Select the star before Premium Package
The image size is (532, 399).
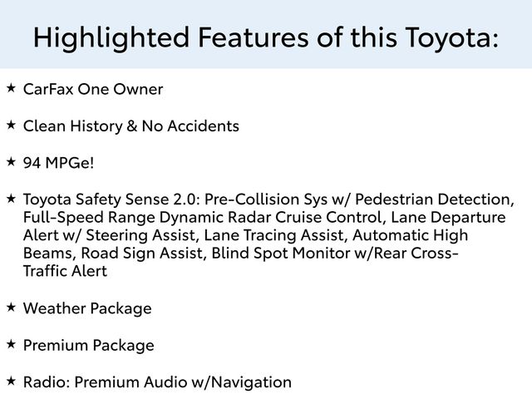tap(11, 343)
